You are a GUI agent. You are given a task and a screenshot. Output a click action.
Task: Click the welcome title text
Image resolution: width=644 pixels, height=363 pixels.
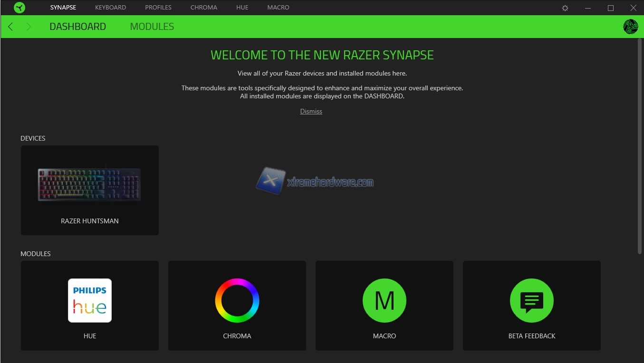click(322, 55)
